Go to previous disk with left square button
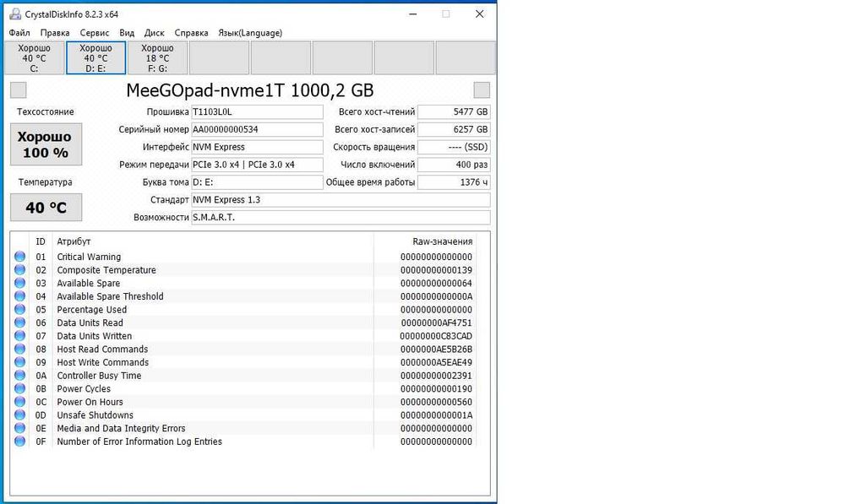Image resolution: width=845 pixels, height=504 pixels. pos(19,90)
